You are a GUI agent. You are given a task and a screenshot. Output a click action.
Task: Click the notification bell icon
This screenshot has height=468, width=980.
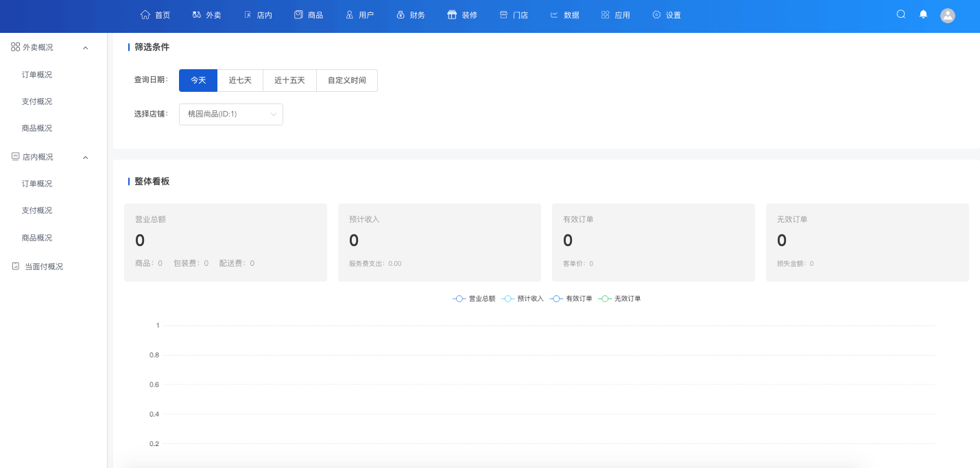(x=922, y=14)
